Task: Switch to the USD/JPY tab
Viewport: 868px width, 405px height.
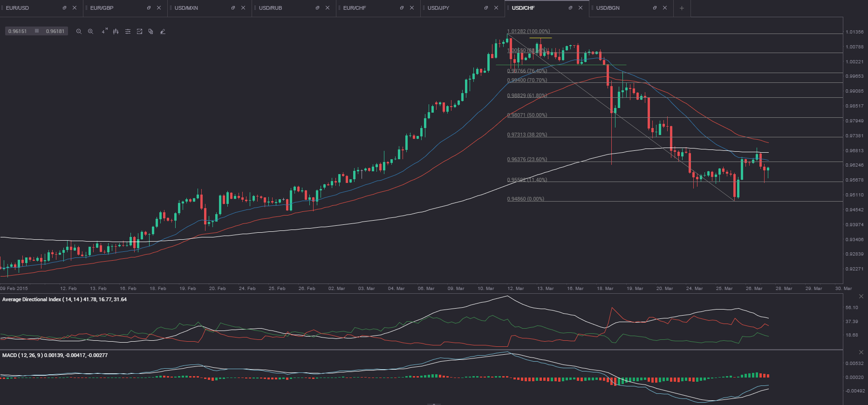Action: click(x=438, y=8)
